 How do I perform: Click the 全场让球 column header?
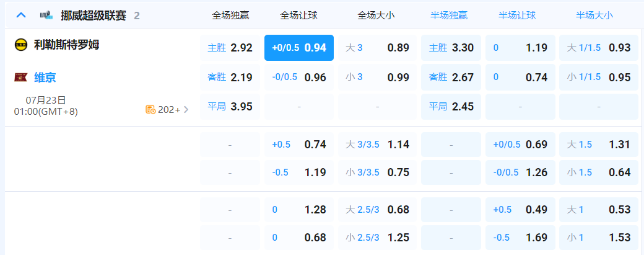tap(298, 16)
